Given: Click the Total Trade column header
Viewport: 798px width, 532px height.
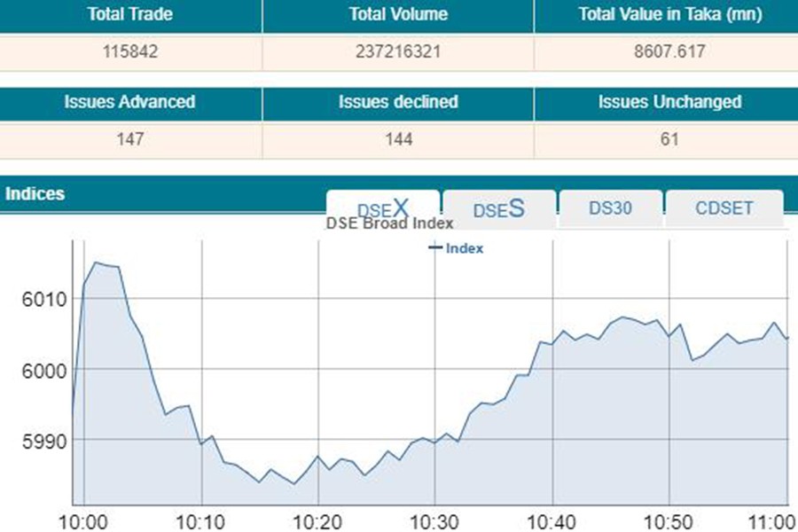Looking at the screenshot, I should [x=130, y=15].
